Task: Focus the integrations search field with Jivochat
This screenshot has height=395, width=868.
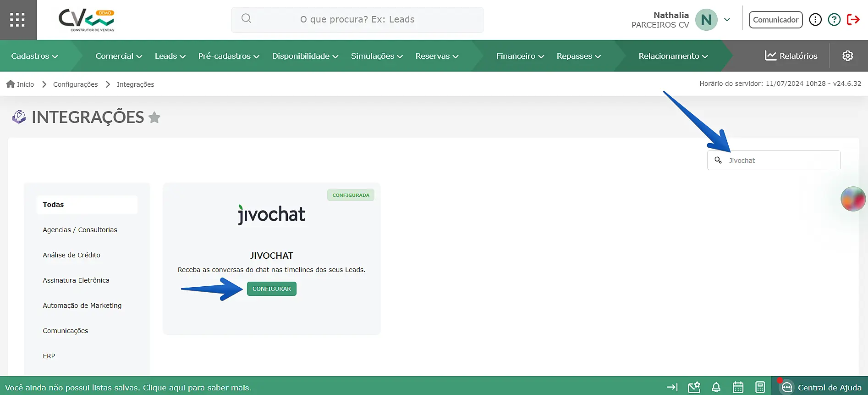Action: [x=774, y=161]
